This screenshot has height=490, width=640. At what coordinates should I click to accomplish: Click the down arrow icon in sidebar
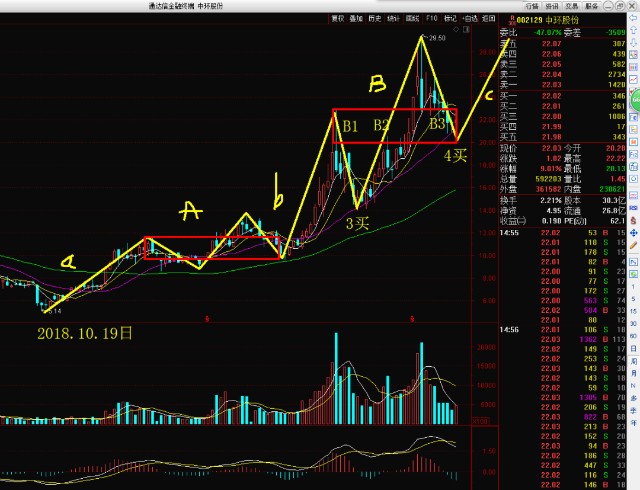[x=633, y=42]
